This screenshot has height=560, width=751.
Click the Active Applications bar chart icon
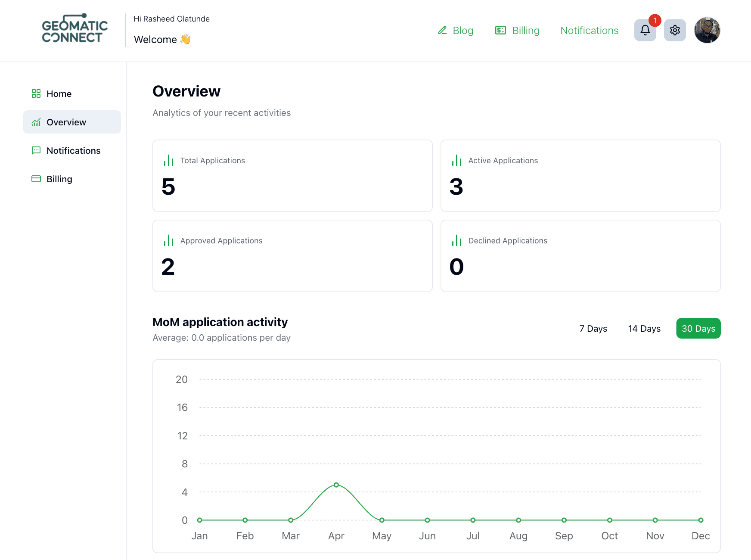(x=456, y=161)
